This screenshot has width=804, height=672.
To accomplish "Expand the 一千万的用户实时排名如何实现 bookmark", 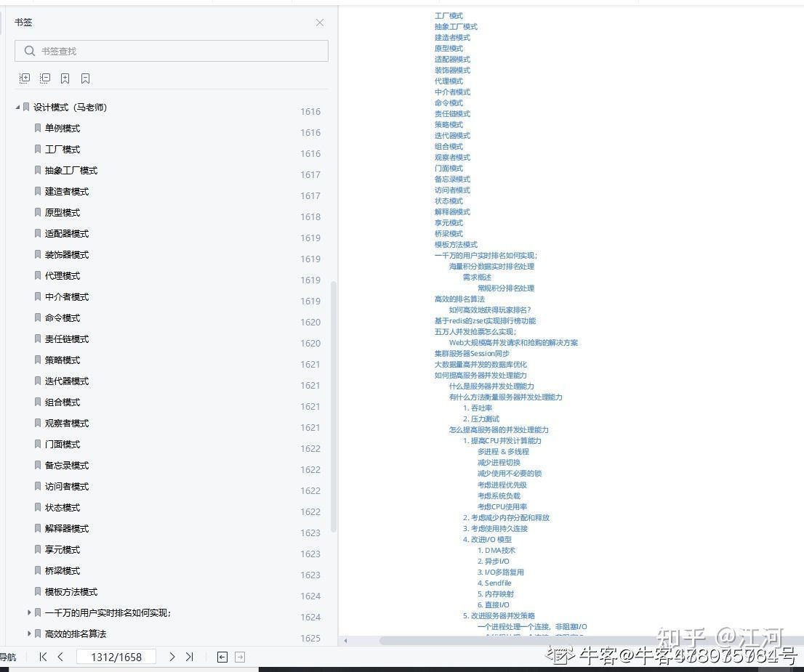I will 29,612.
